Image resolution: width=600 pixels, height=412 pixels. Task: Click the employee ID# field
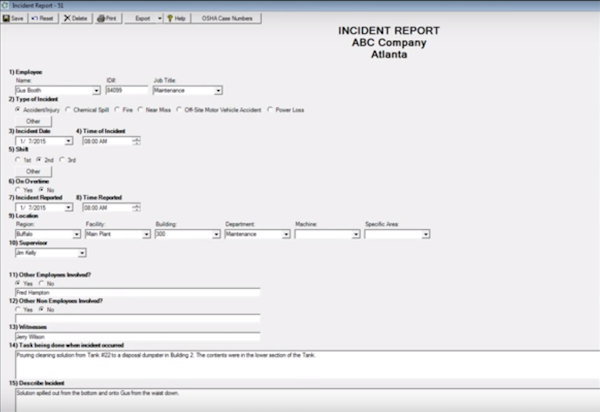[x=127, y=90]
